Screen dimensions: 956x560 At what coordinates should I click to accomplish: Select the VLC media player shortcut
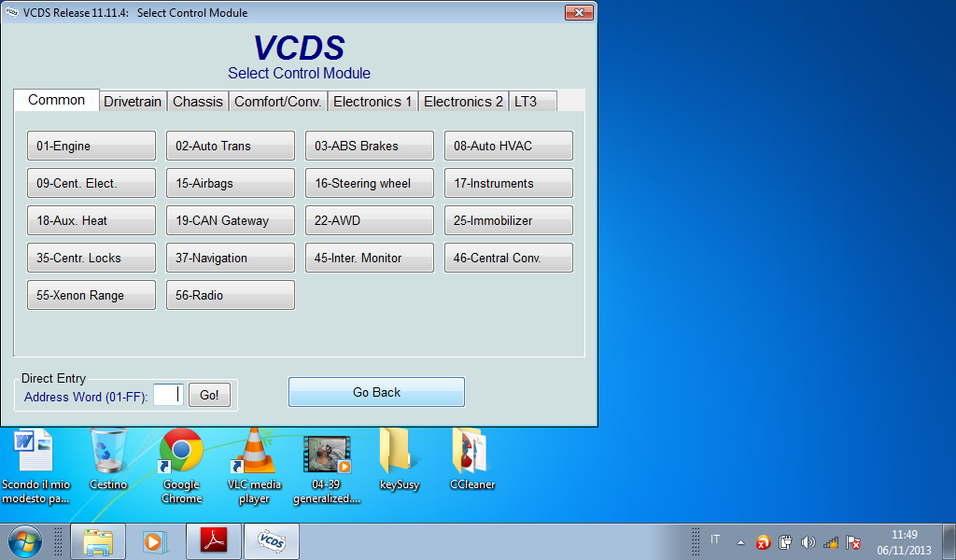[254, 467]
